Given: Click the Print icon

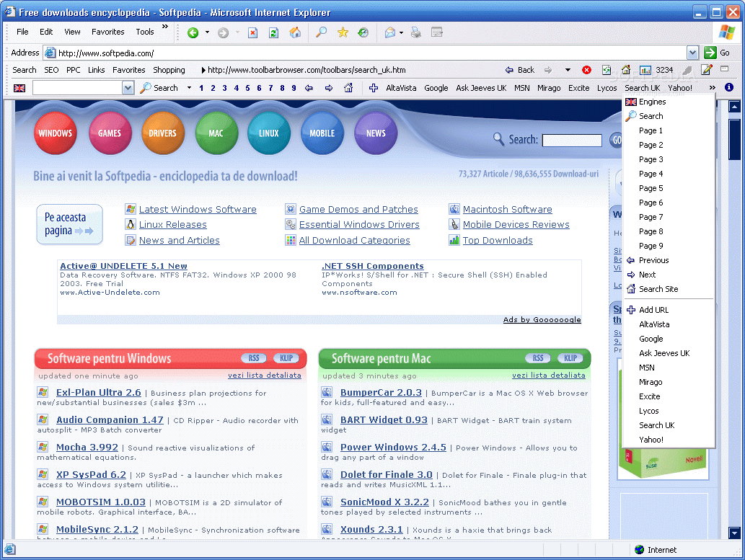Looking at the screenshot, I should click(x=416, y=32).
